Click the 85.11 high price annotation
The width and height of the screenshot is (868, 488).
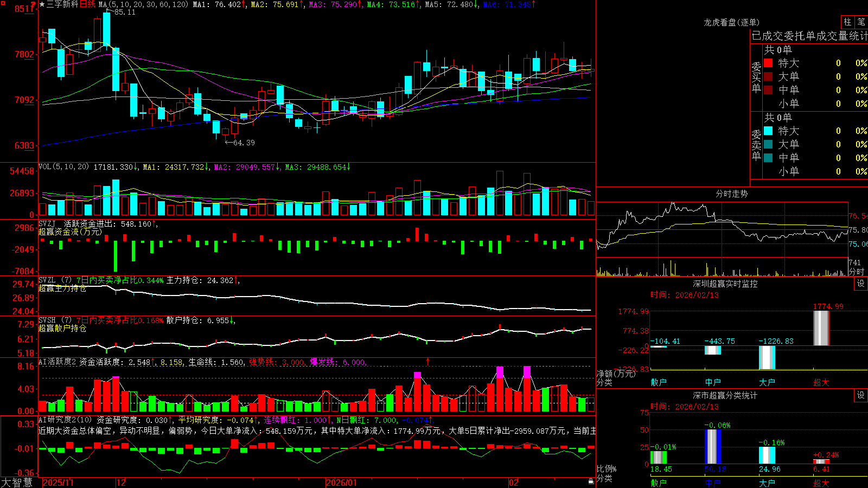coord(125,12)
